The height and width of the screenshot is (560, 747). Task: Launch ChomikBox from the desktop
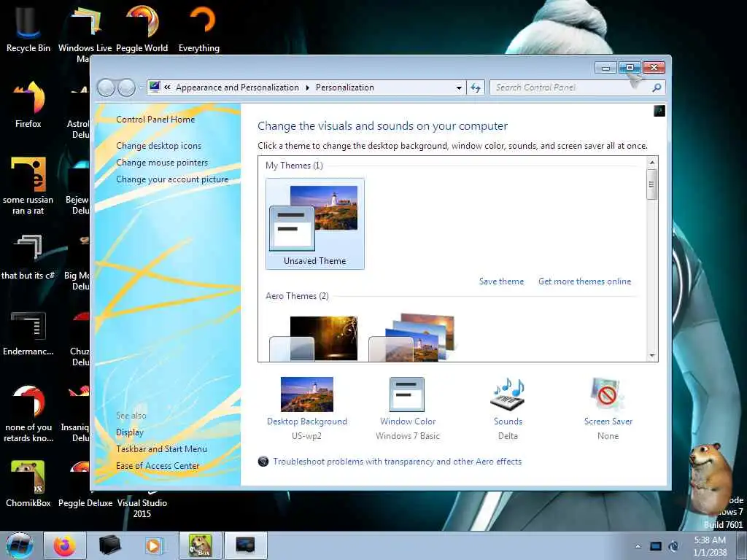pyautogui.click(x=28, y=484)
